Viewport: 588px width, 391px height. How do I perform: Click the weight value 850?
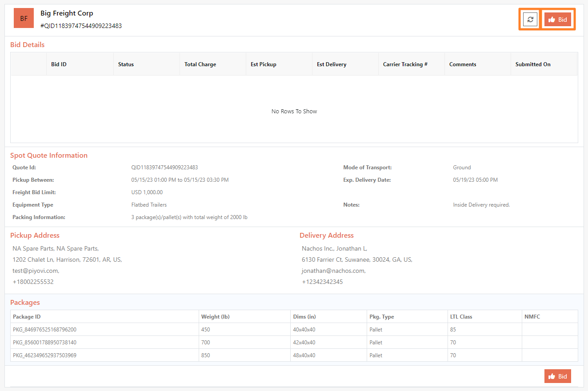click(205, 355)
